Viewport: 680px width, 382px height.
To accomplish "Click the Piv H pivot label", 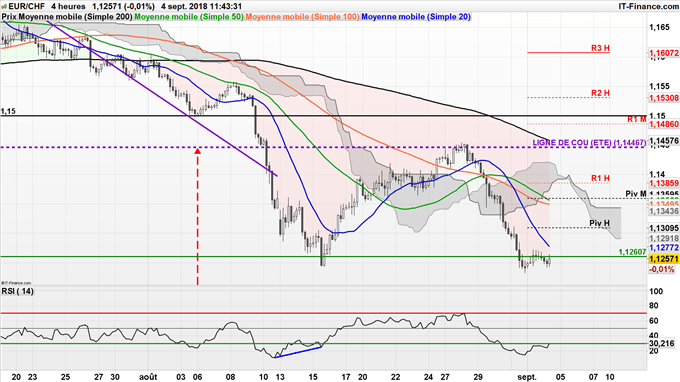I will tap(599, 223).
